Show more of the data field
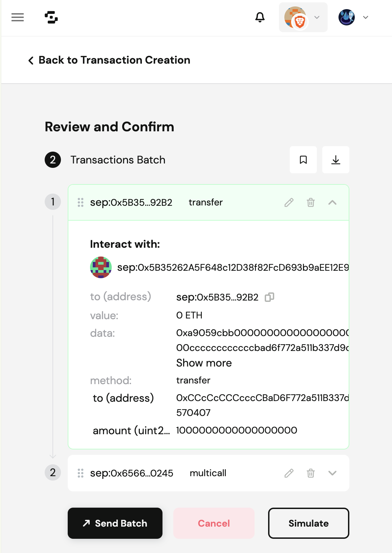This screenshot has width=392, height=553. pos(204,363)
